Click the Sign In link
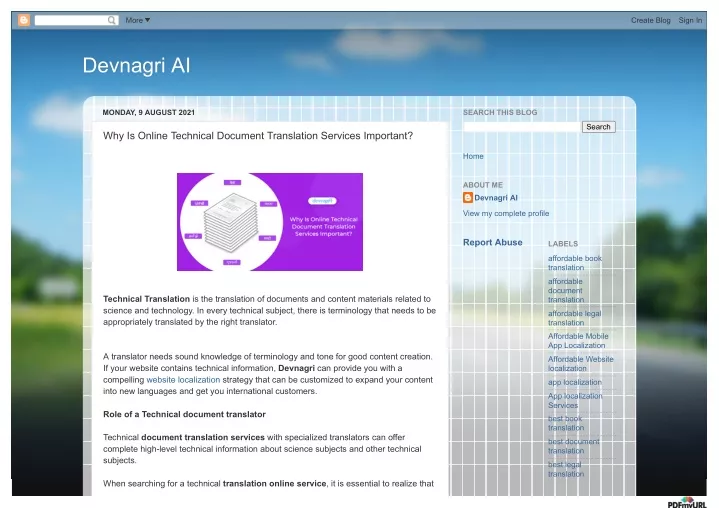 click(x=690, y=20)
